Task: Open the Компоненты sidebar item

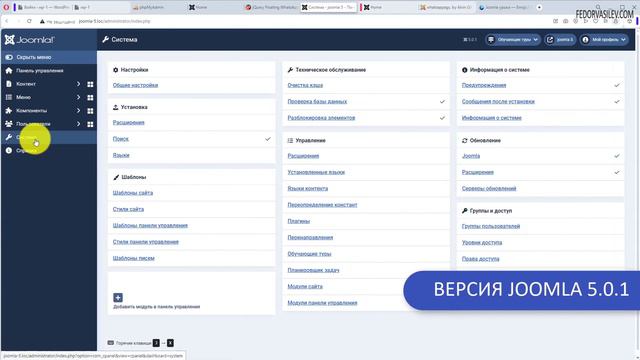Action: tap(31, 111)
